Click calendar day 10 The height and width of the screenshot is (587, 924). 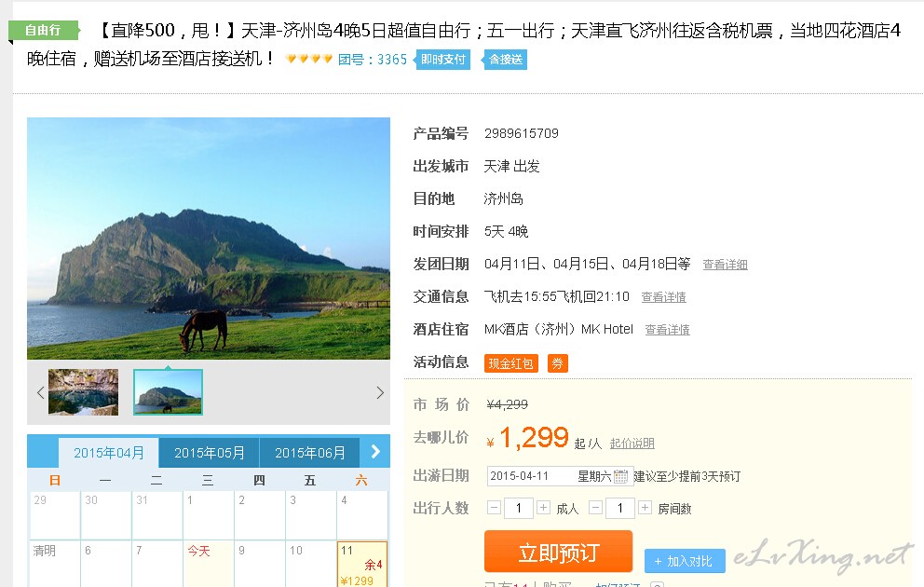click(310, 564)
